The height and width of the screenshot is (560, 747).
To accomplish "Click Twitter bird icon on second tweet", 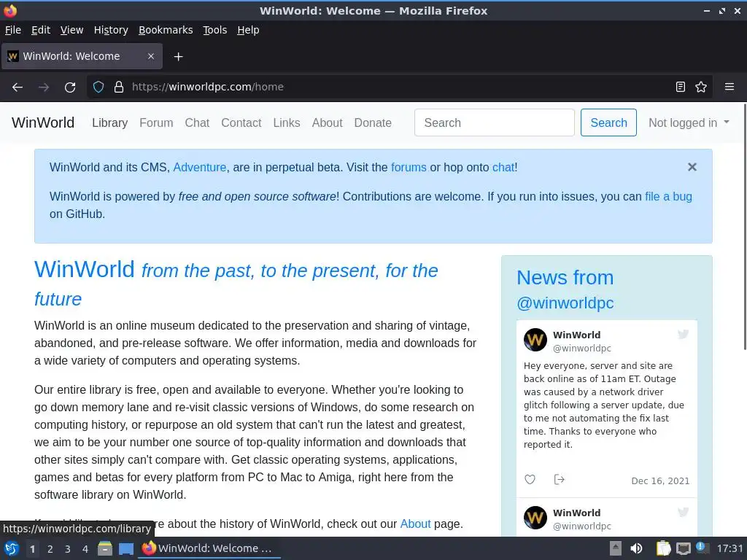I will click(x=683, y=513).
